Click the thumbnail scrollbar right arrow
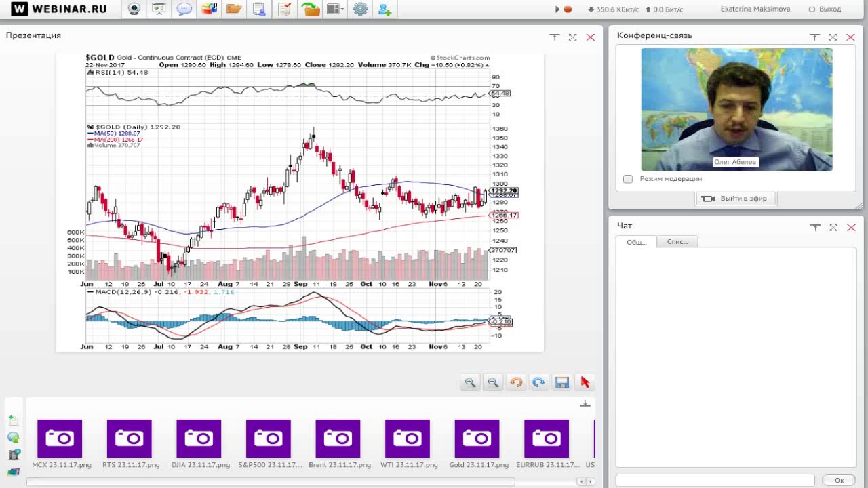This screenshot has height=488, width=868. (x=589, y=482)
